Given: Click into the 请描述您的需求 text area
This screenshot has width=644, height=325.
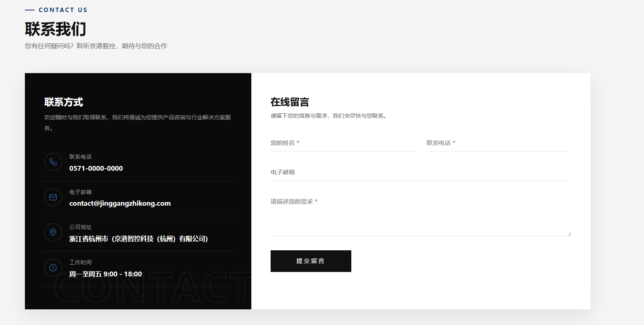Looking at the screenshot, I should pyautogui.click(x=421, y=215).
